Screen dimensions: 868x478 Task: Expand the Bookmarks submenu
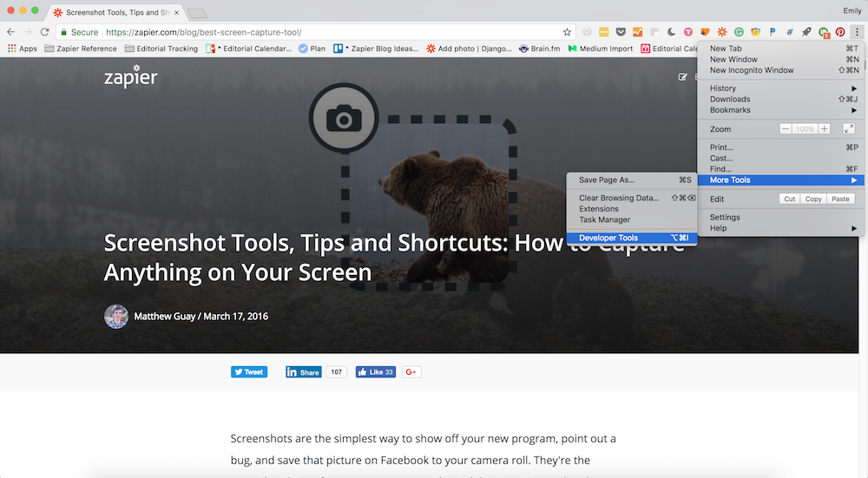pos(783,110)
